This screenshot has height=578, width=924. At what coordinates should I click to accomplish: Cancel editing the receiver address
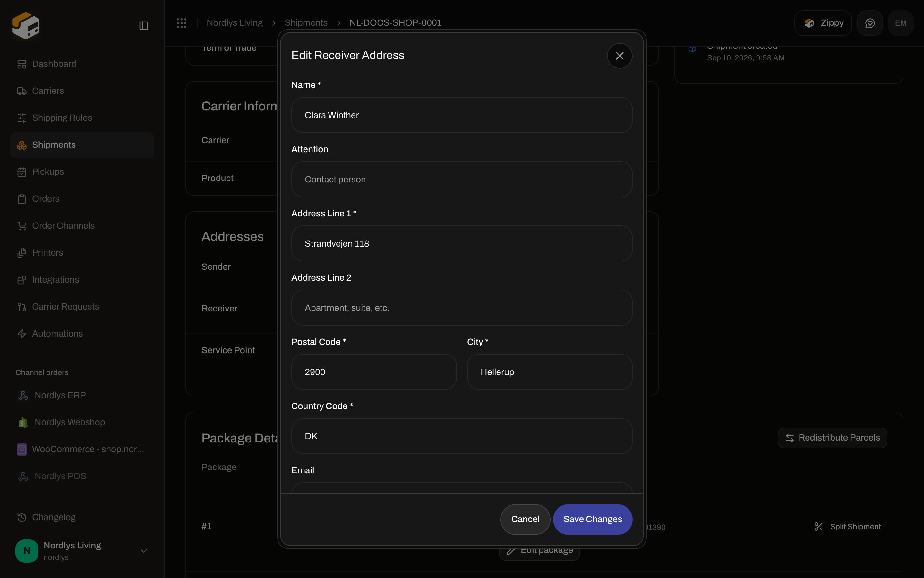(525, 519)
